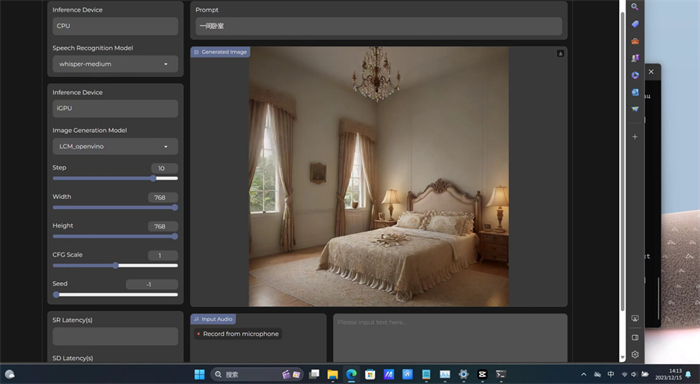This screenshot has height=384, width=700.
Task: Click the screen cast icon in sidebar
Action: pos(635,318)
